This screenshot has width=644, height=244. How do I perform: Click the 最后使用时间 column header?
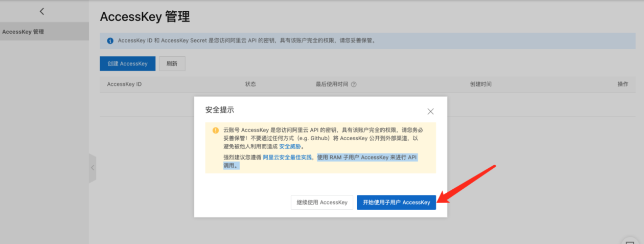point(332,84)
